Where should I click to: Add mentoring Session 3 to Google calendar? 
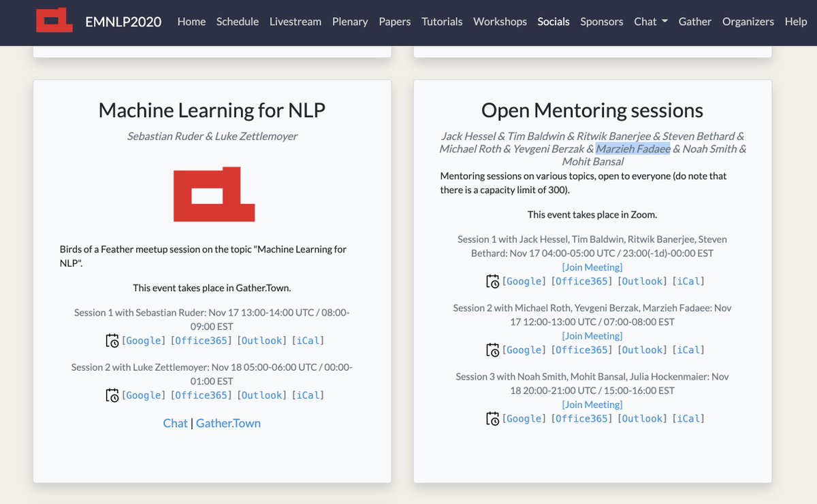(524, 418)
